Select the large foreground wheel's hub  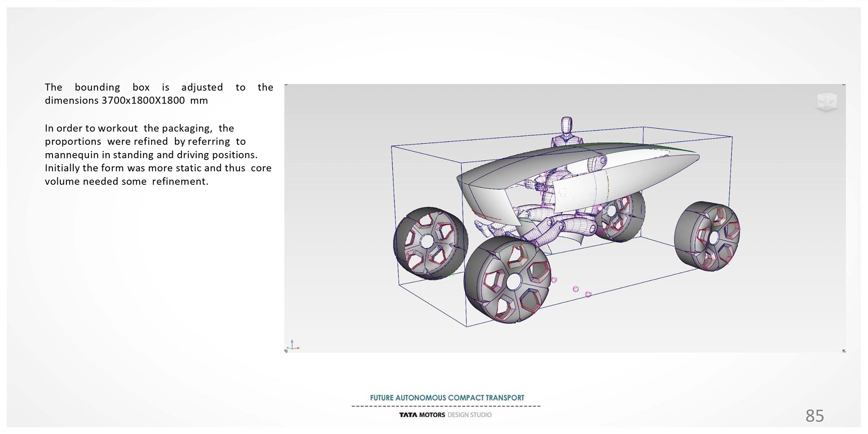tap(513, 282)
